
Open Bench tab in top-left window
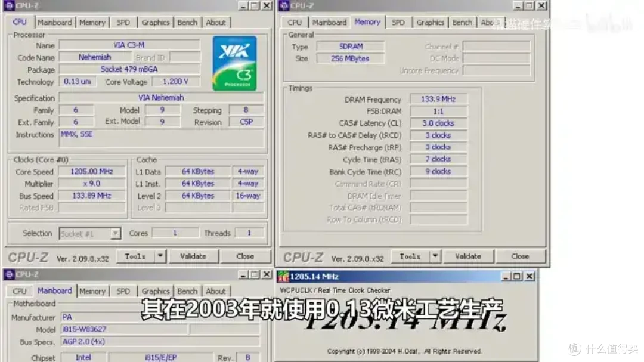pos(187,23)
